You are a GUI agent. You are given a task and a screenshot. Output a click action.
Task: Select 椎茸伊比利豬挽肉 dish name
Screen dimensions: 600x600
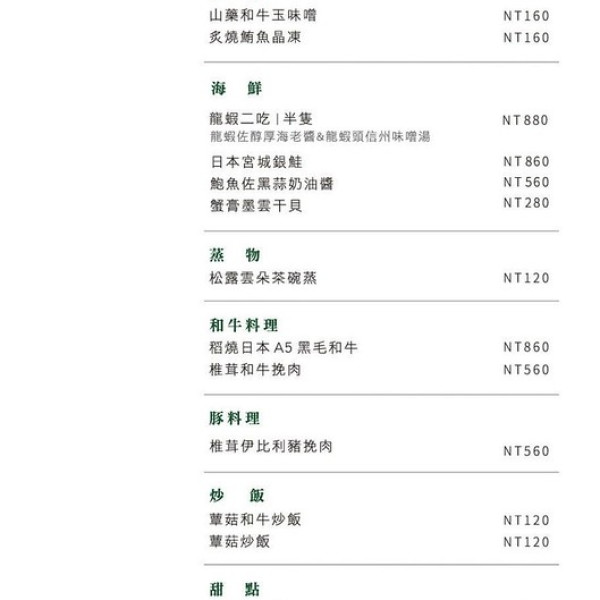(x=271, y=446)
